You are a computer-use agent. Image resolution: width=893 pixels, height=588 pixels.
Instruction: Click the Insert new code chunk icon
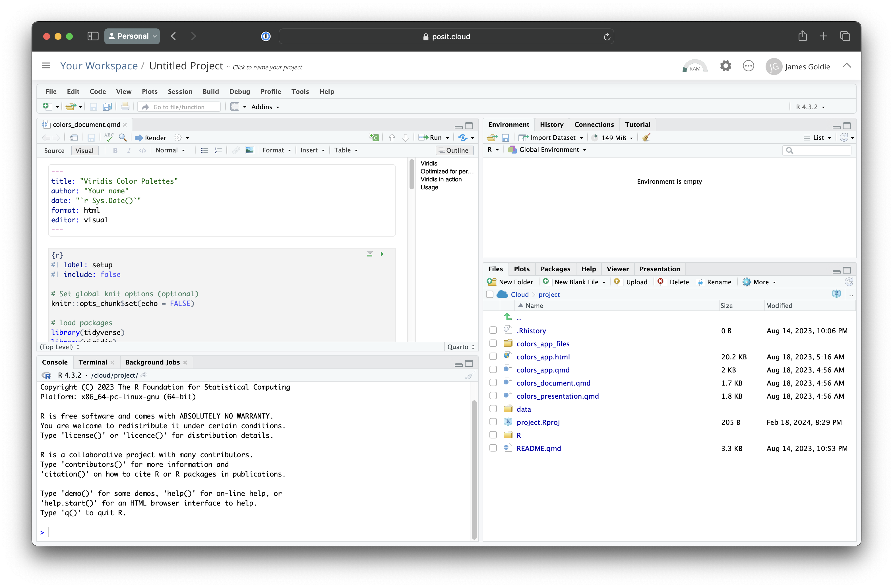(374, 138)
